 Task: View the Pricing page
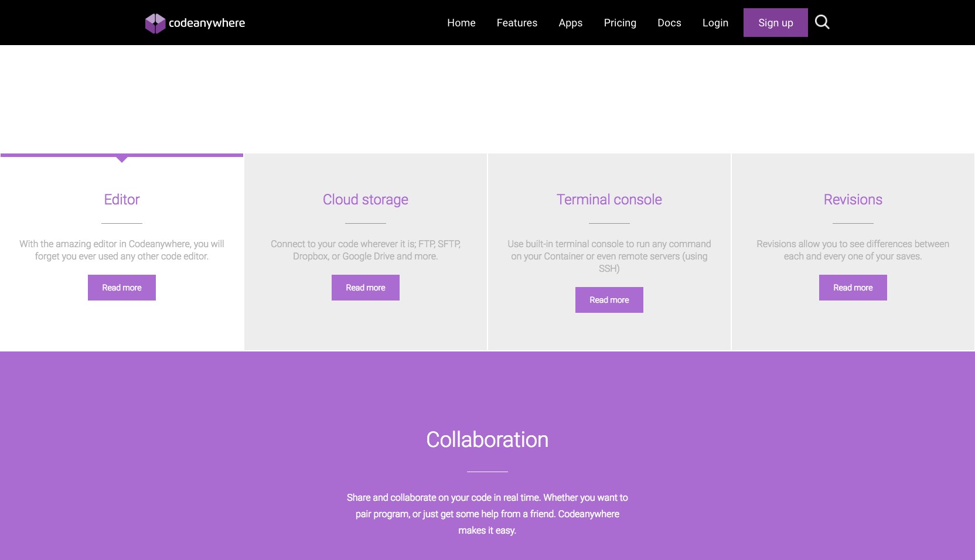tap(620, 23)
